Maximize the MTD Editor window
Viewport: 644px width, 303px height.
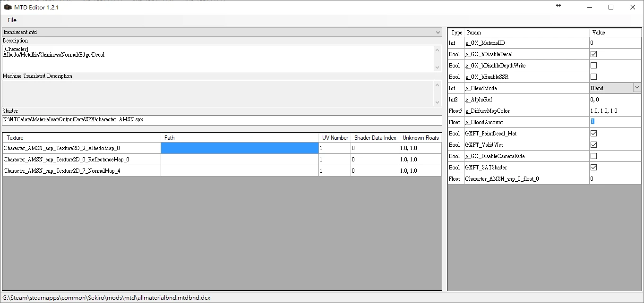tap(611, 7)
